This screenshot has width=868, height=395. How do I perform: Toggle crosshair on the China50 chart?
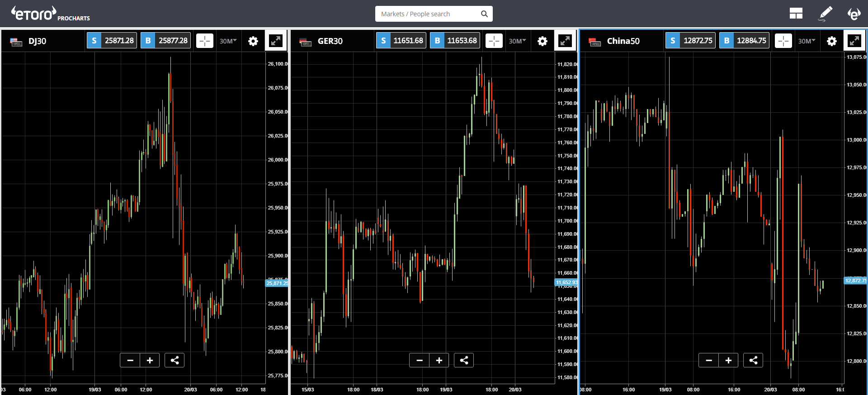tap(783, 41)
